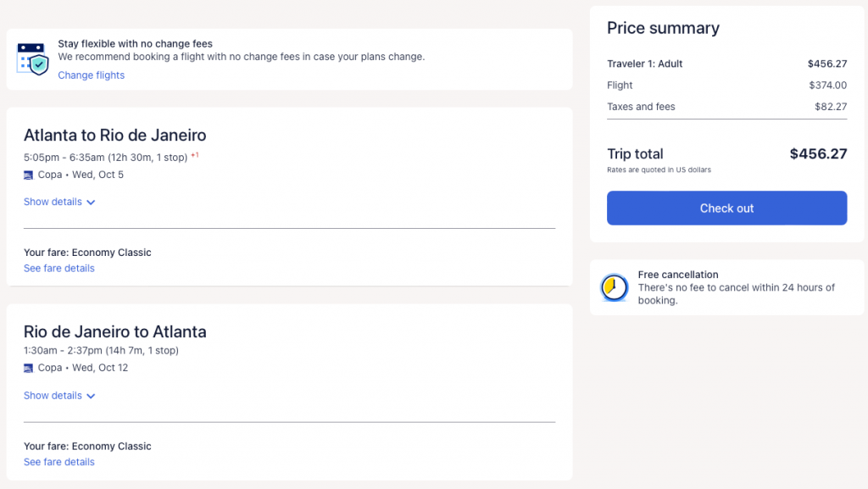Click the Free cancellation title text

678,275
